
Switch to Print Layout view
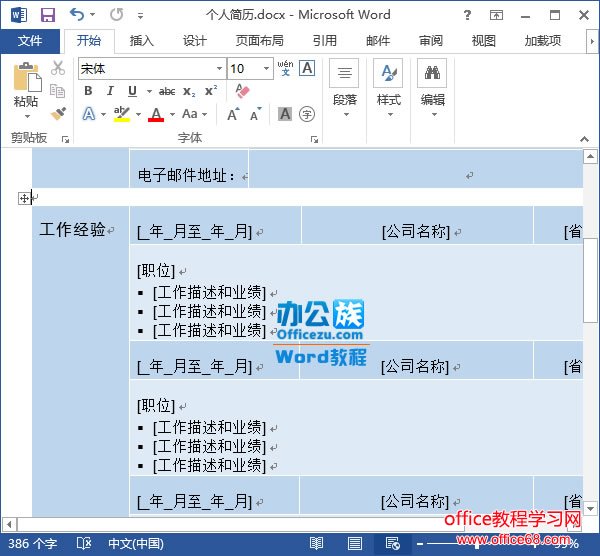354,543
